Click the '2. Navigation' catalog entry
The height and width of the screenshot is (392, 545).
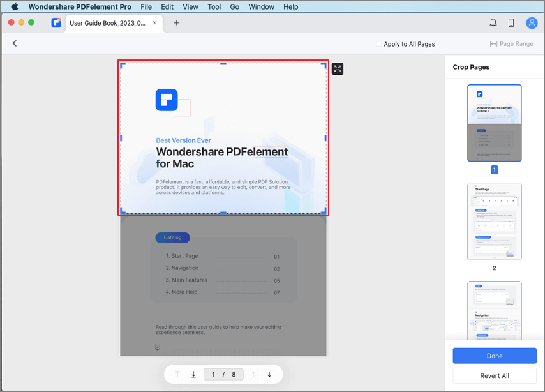click(x=223, y=268)
